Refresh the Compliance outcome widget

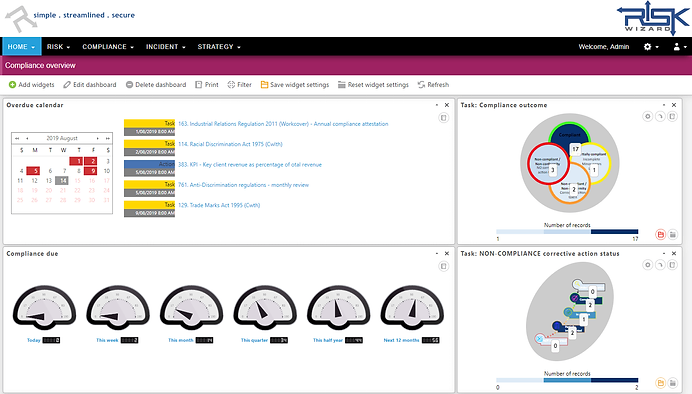[660, 116]
